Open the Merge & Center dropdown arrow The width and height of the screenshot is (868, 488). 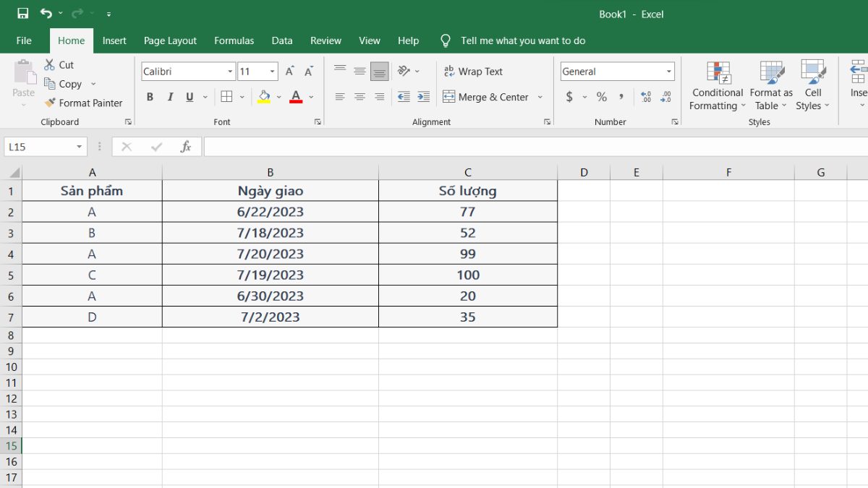click(x=540, y=97)
